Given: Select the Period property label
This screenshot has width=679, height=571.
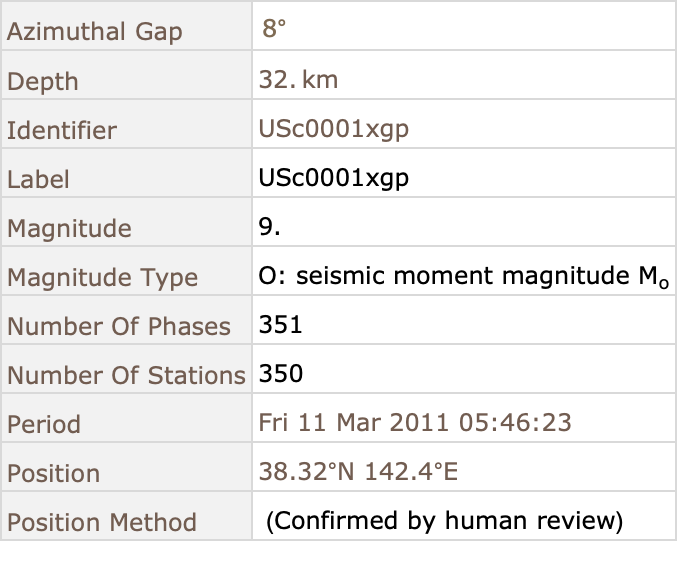Looking at the screenshot, I should [x=44, y=424].
